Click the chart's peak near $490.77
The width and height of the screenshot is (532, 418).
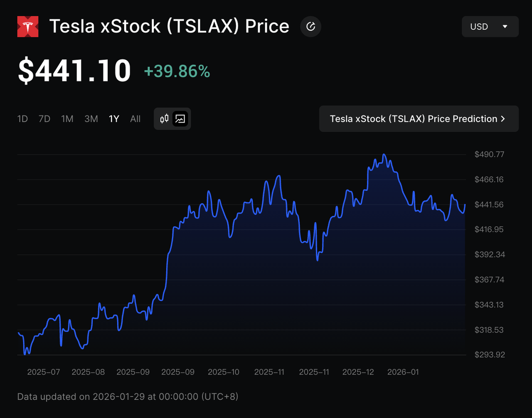tap(384, 155)
